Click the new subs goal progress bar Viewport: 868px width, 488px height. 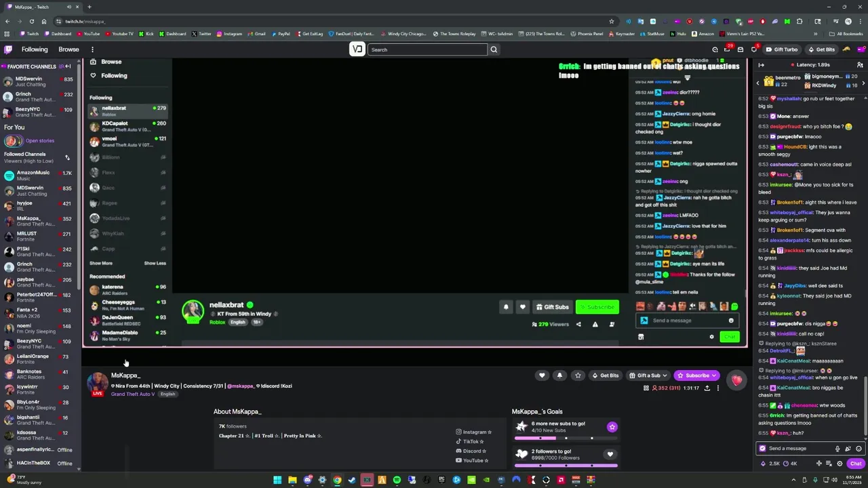tap(566, 438)
